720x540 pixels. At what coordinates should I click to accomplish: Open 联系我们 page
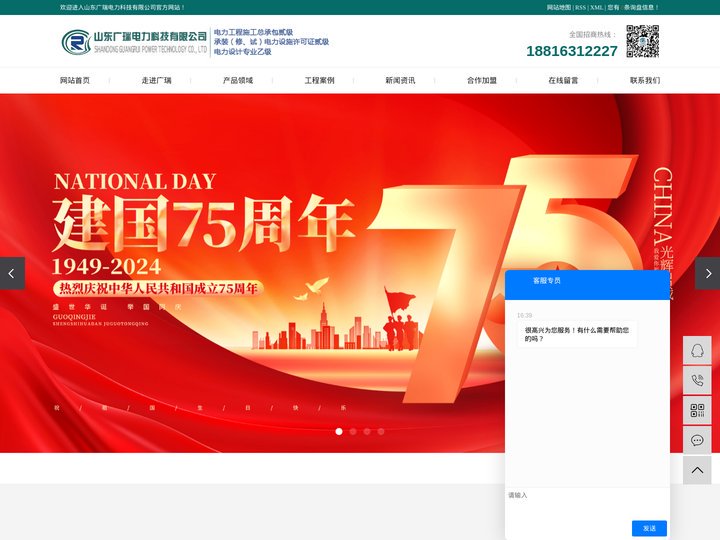point(645,80)
